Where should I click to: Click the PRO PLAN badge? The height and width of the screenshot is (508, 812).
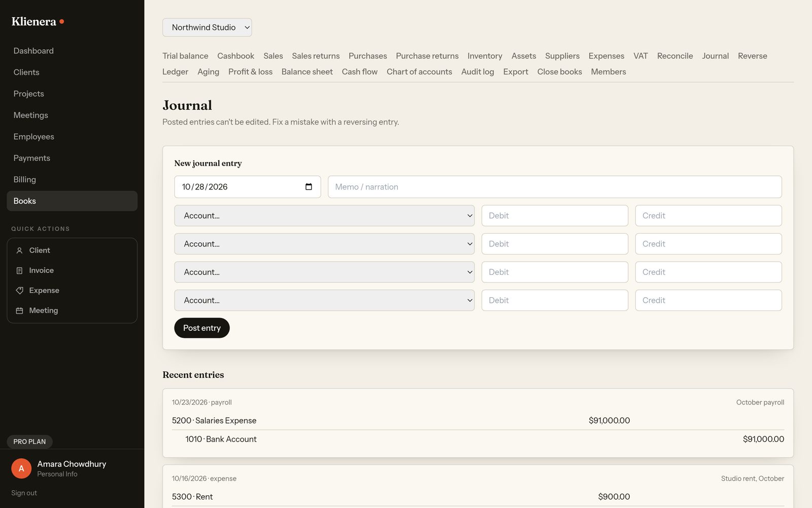[x=29, y=441]
